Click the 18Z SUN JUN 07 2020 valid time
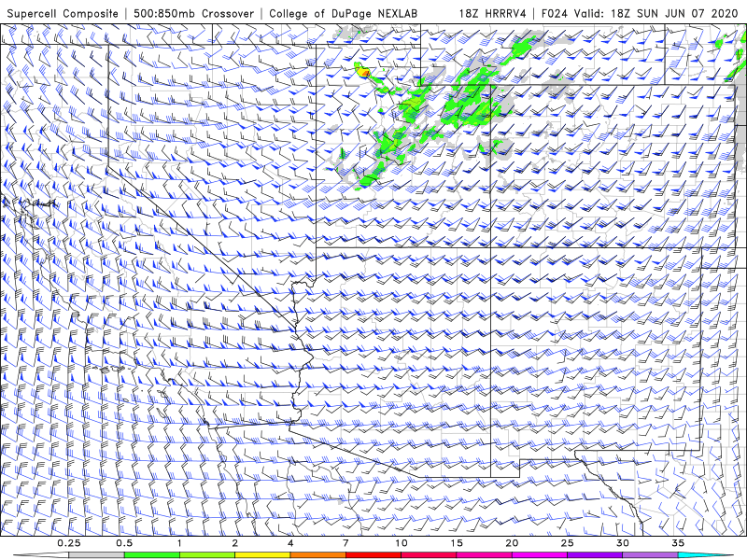Image resolution: width=747 pixels, height=560 pixels. [674, 13]
